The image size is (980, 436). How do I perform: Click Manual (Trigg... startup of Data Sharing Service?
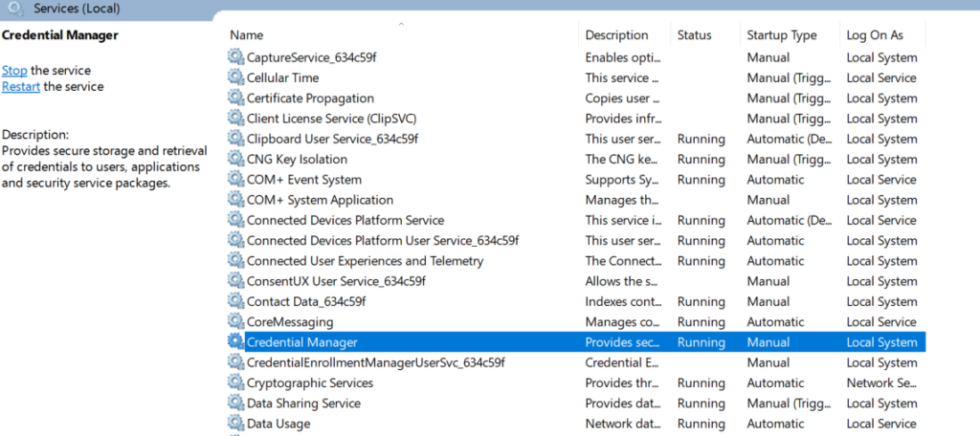[x=789, y=403]
